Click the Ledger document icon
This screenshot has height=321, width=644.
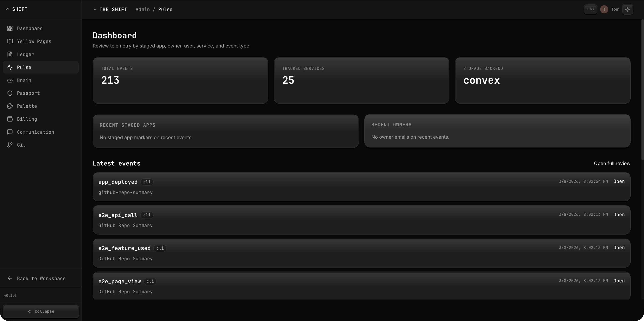pyautogui.click(x=10, y=54)
